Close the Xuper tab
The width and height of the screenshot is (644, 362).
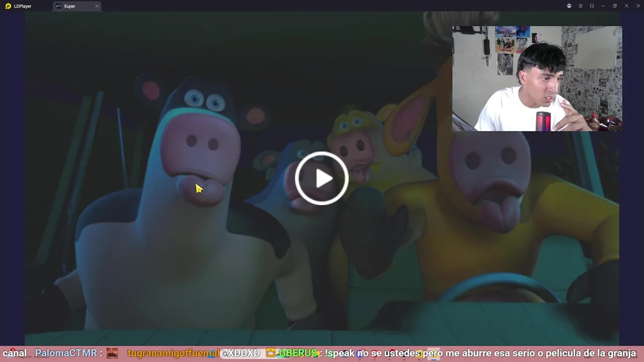pos(97,6)
